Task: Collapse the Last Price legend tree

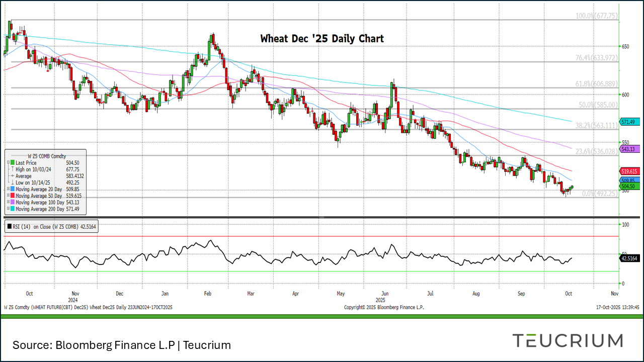Action: pyautogui.click(x=8, y=163)
